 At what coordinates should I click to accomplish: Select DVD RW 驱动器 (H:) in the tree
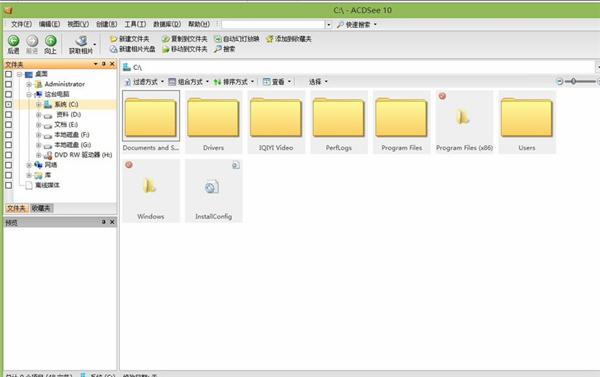[x=83, y=155]
